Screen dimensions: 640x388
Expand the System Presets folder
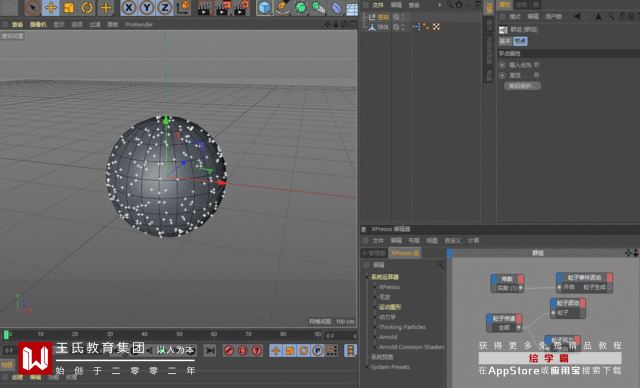click(367, 367)
